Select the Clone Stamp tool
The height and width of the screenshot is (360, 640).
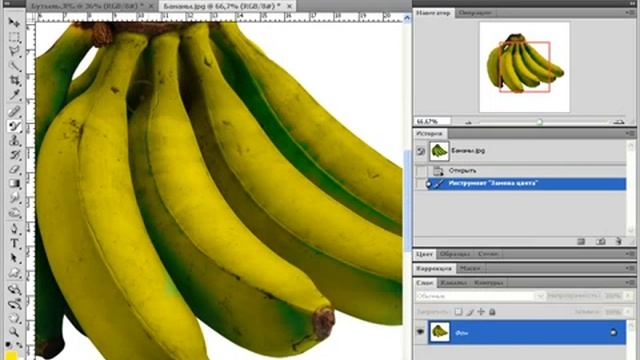[x=15, y=141]
